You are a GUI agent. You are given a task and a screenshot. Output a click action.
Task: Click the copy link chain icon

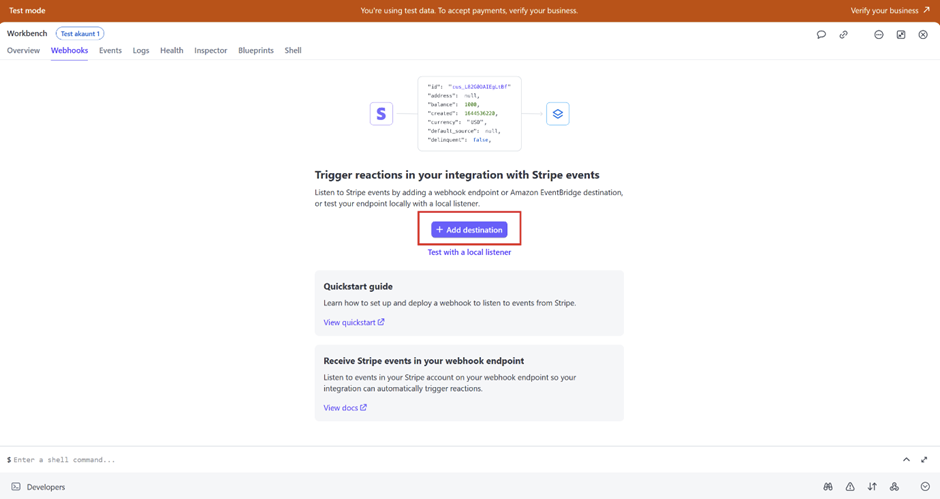843,35
